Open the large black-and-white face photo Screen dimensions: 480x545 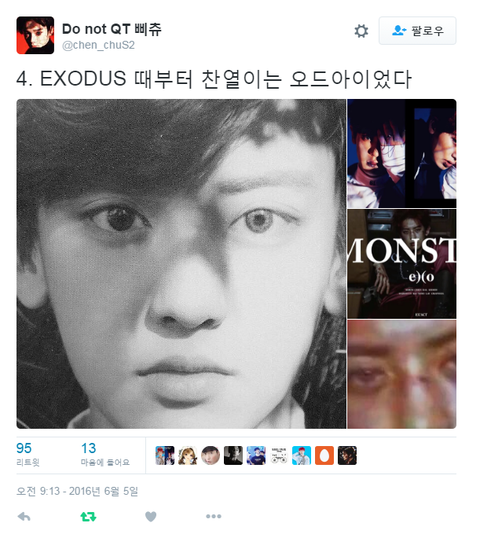[x=181, y=264]
